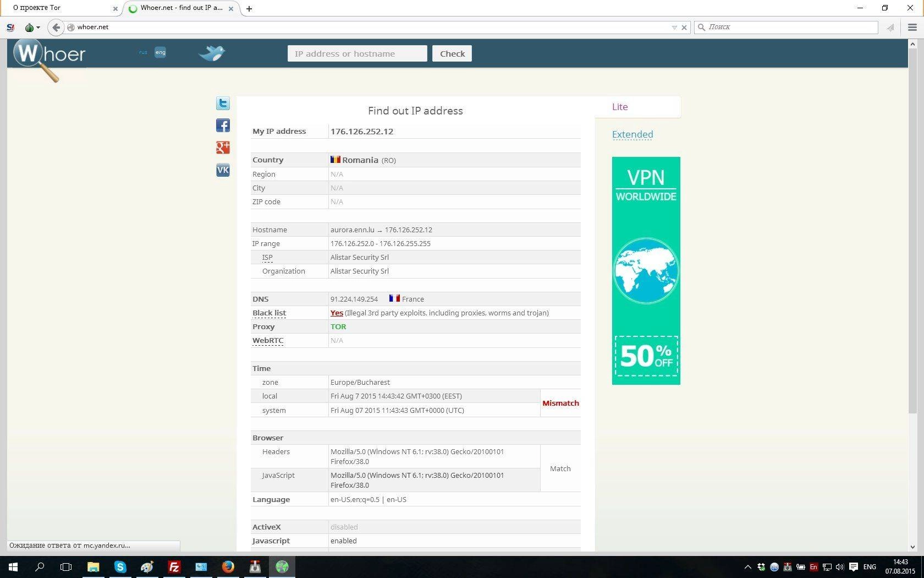The height and width of the screenshot is (578, 924).
Task: Click the 'Alistar Security Srl' Organization value
Action: (x=359, y=271)
